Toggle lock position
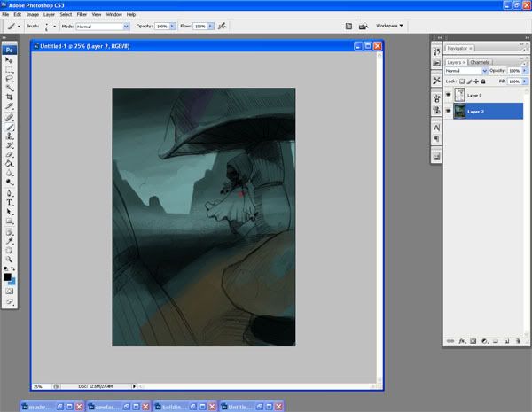This screenshot has width=532, height=412. pyautogui.click(x=476, y=82)
